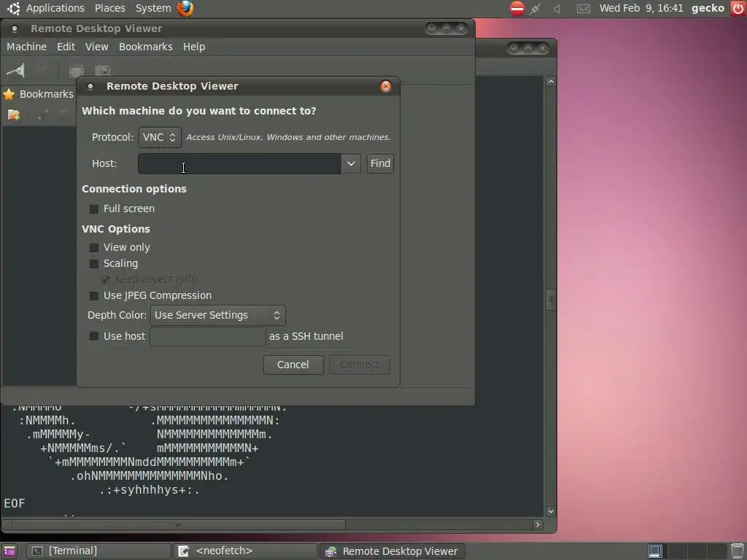Image resolution: width=747 pixels, height=560 pixels.
Task: Click the date and time clock
Action: [641, 8]
